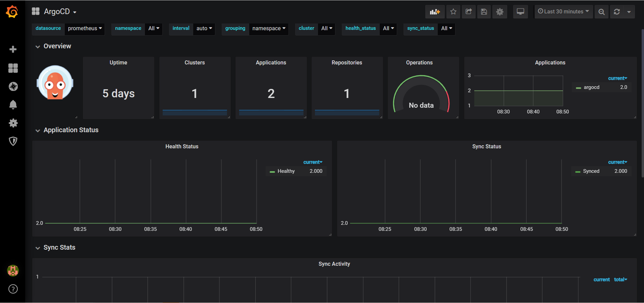
Task: Change the Healthy series color swatch
Action: [x=272, y=172]
